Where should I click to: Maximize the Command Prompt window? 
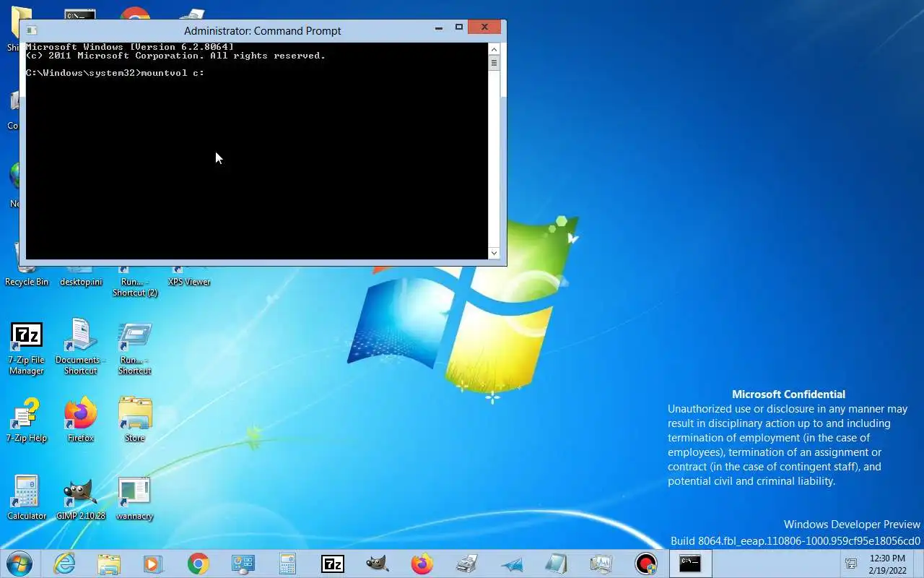(x=458, y=27)
